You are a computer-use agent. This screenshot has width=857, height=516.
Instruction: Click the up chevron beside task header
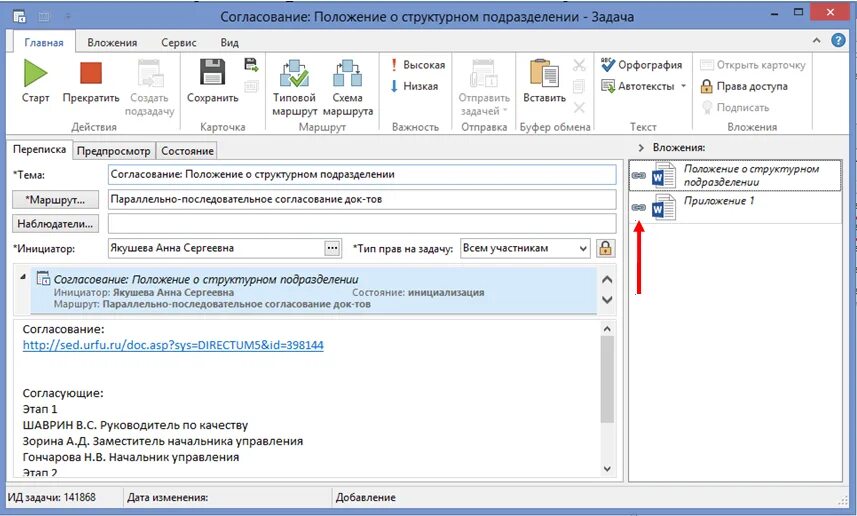click(607, 280)
